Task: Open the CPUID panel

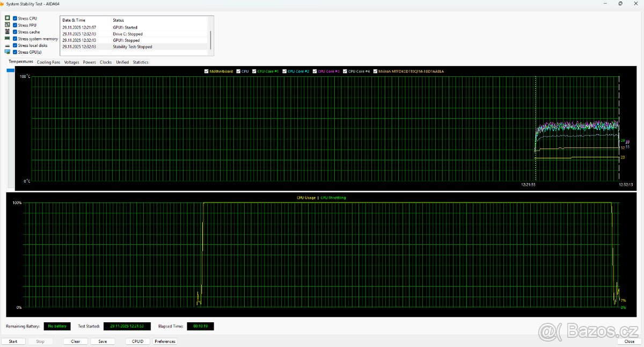Action: (x=137, y=341)
